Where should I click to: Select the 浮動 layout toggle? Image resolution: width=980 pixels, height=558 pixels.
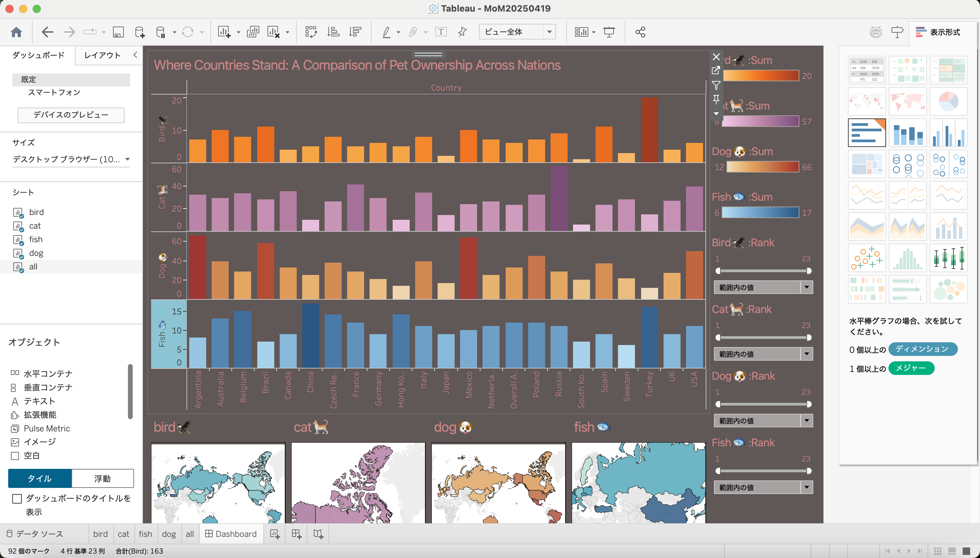tap(102, 478)
